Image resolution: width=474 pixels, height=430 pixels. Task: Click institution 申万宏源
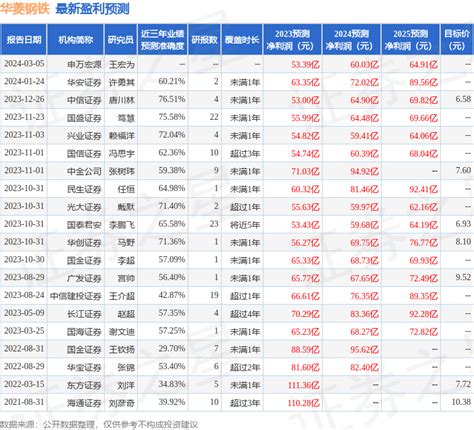click(x=84, y=64)
